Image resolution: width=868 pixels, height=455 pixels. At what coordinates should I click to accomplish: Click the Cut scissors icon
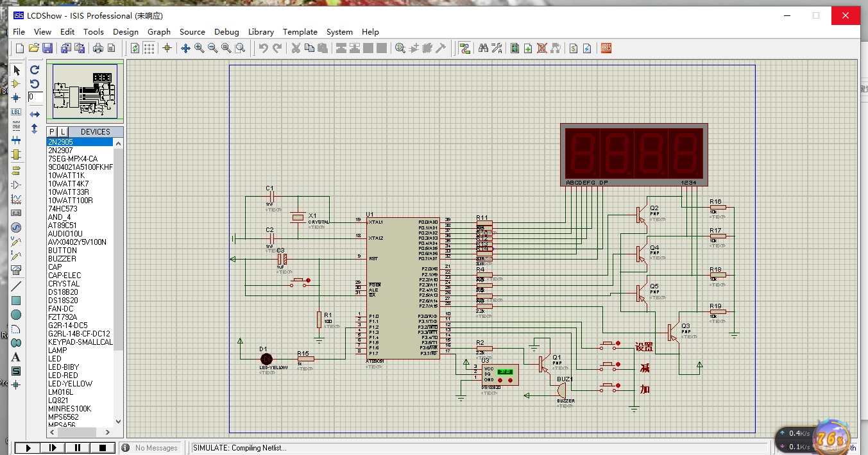pyautogui.click(x=296, y=48)
